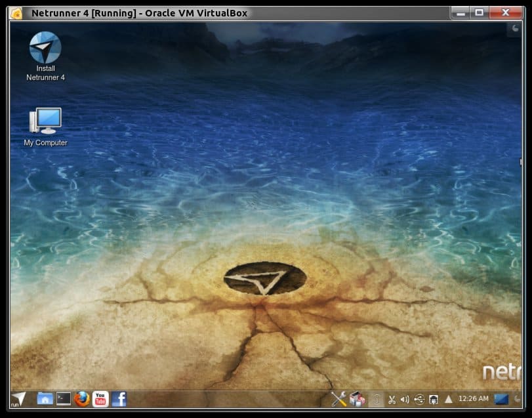
Task: Open the volume speaker control
Action: coord(405,399)
